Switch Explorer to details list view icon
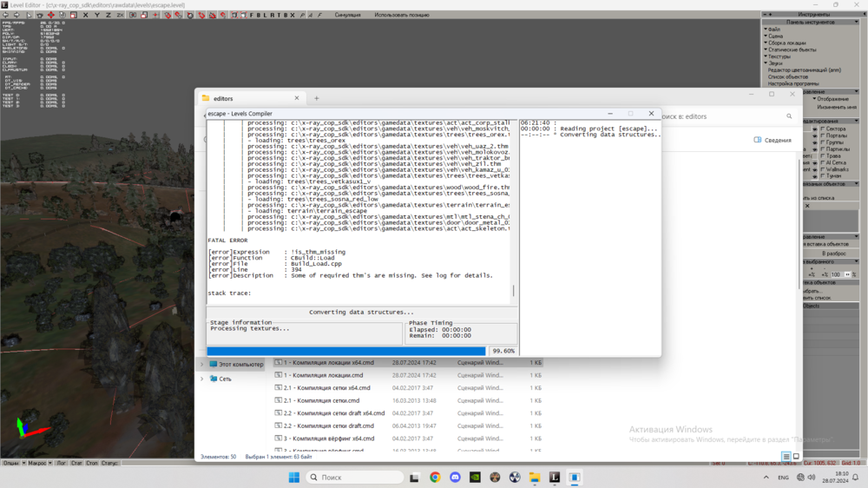868x488 pixels. (786, 456)
